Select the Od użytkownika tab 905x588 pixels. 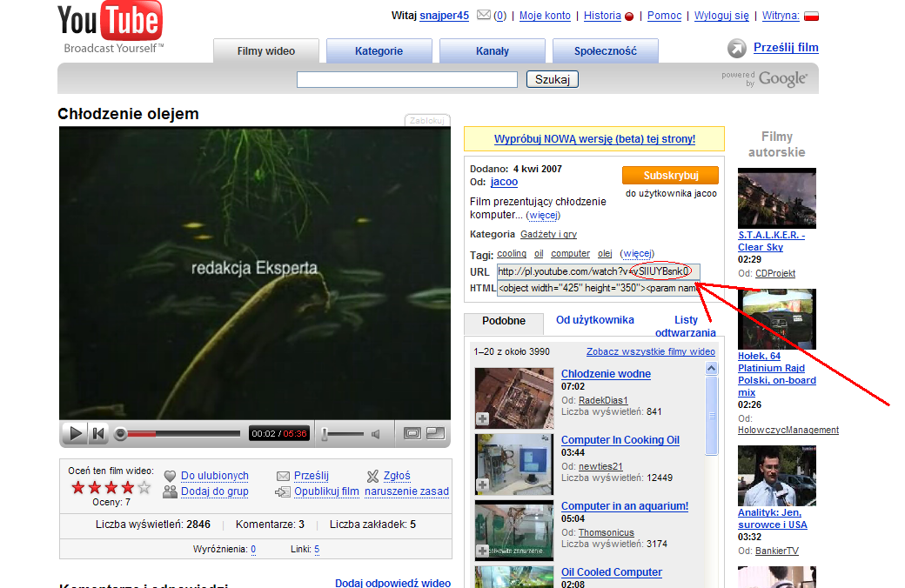coord(595,320)
